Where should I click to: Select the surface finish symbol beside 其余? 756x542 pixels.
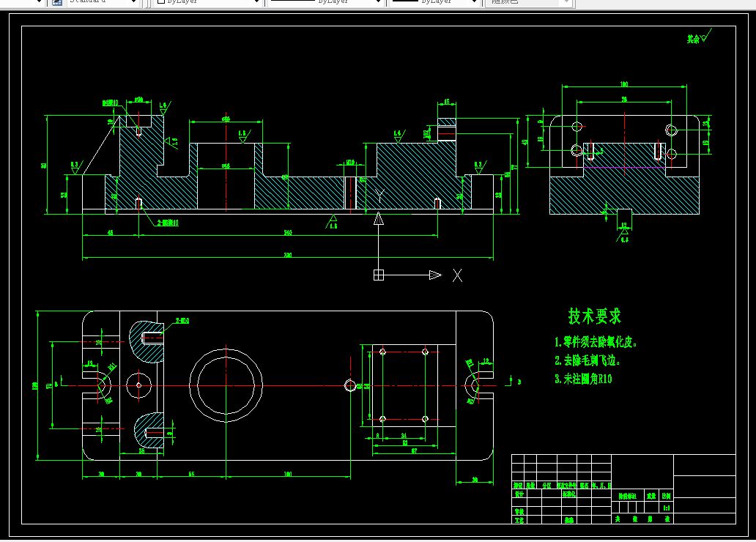tap(706, 35)
